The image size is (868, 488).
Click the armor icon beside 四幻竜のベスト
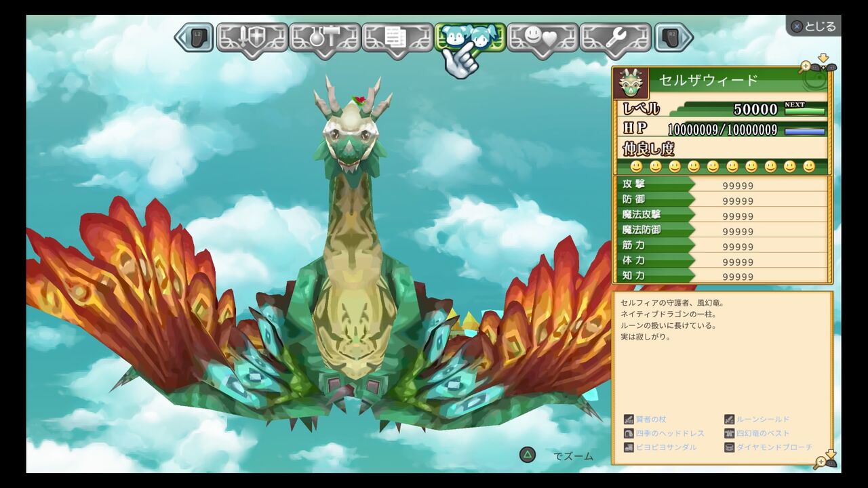(x=729, y=434)
